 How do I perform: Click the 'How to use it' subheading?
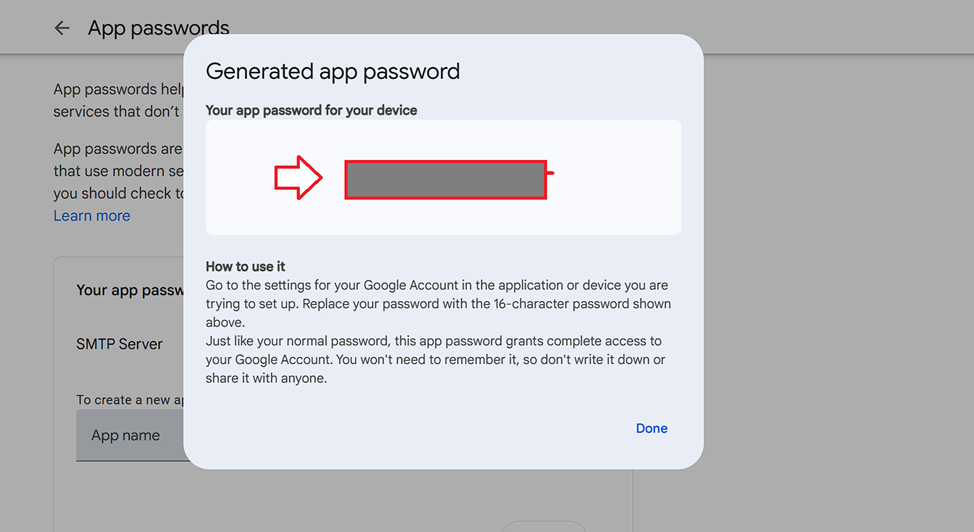tap(245, 266)
